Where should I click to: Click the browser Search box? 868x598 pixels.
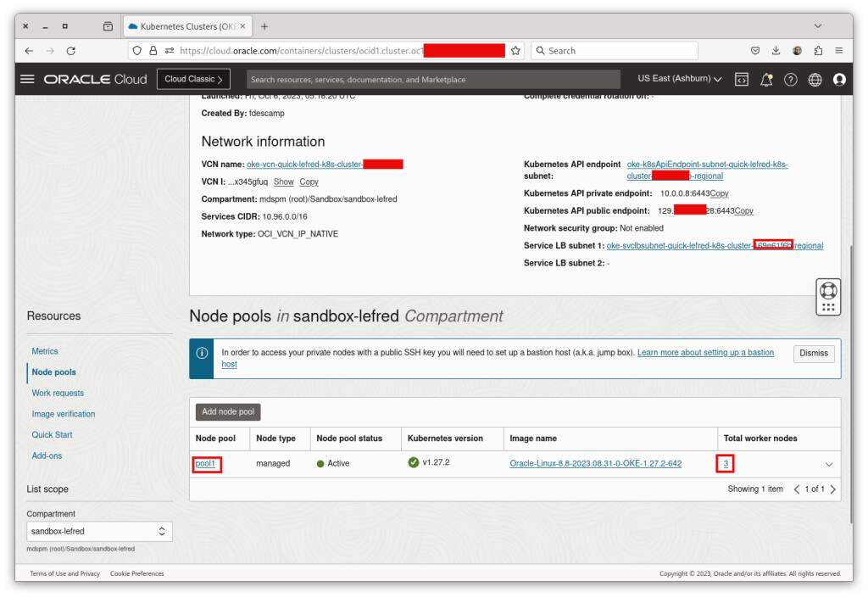point(615,51)
